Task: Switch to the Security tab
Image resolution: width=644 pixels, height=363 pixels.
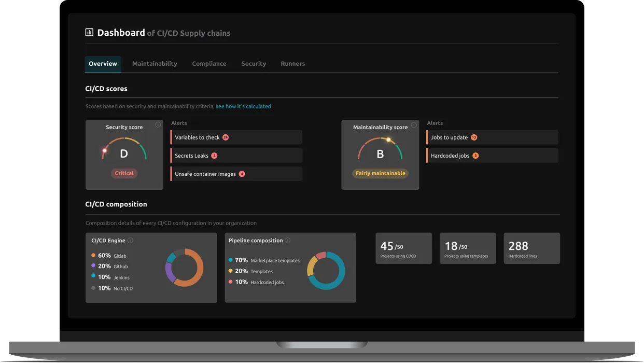Action: pos(254,63)
